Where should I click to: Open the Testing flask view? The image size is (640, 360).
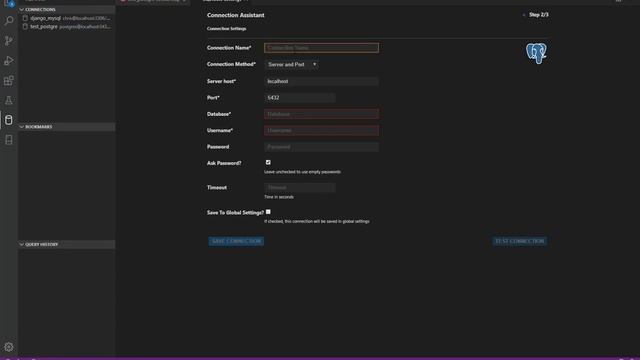9,100
